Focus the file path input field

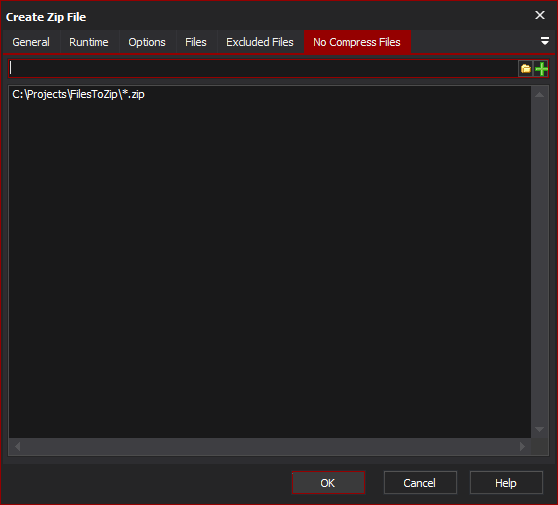pos(263,68)
